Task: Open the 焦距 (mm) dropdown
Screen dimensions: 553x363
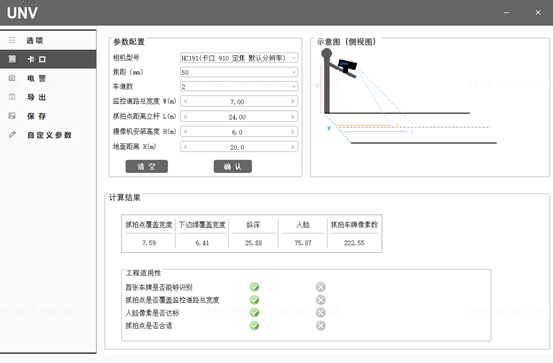Action: tap(239, 72)
